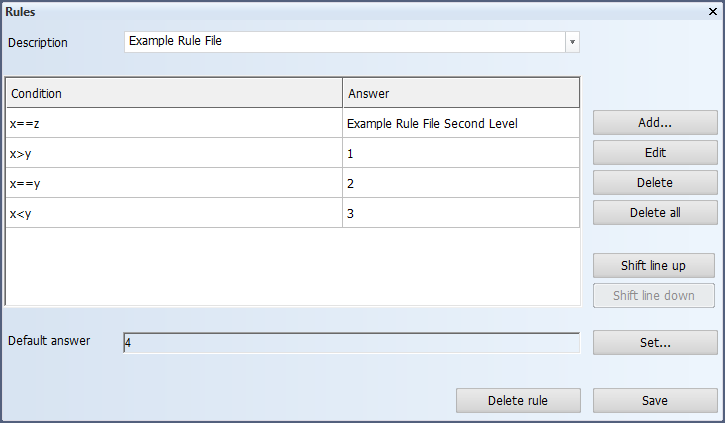Click the Delete button
The height and width of the screenshot is (423, 725).
click(655, 183)
